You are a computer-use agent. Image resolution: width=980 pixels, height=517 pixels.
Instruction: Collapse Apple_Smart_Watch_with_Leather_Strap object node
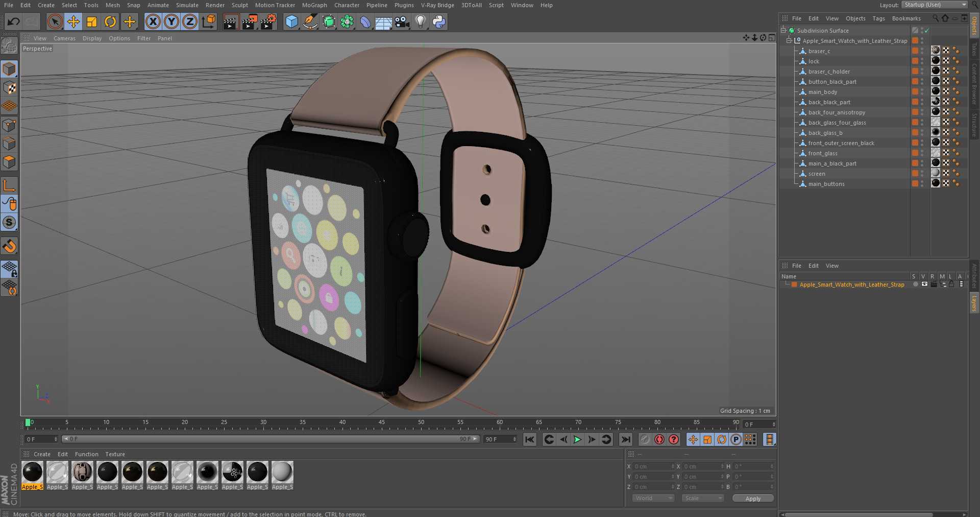click(x=789, y=40)
